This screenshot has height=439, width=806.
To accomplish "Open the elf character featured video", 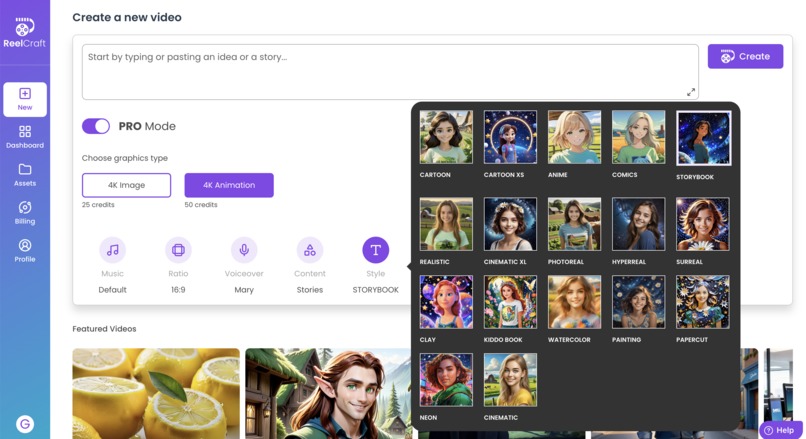I will coord(328,394).
